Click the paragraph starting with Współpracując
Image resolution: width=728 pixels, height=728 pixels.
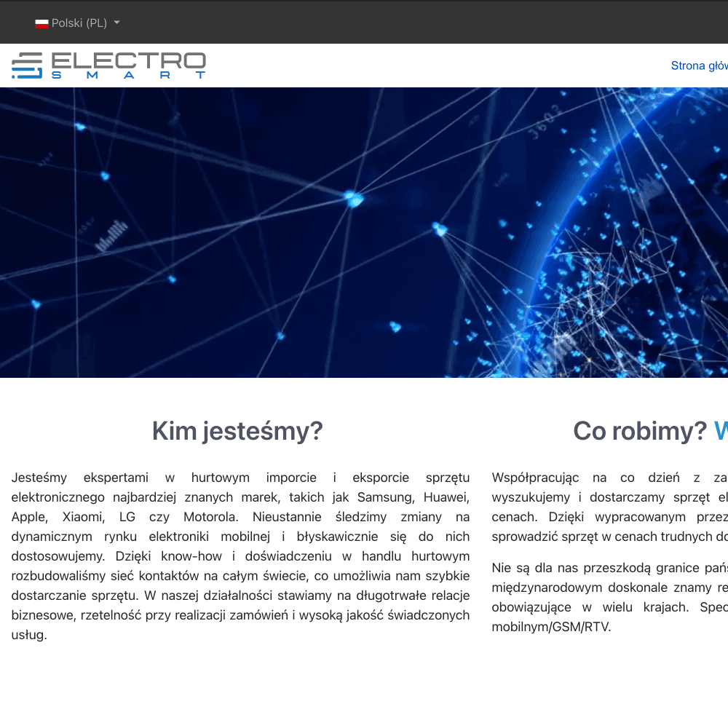tap(609, 507)
